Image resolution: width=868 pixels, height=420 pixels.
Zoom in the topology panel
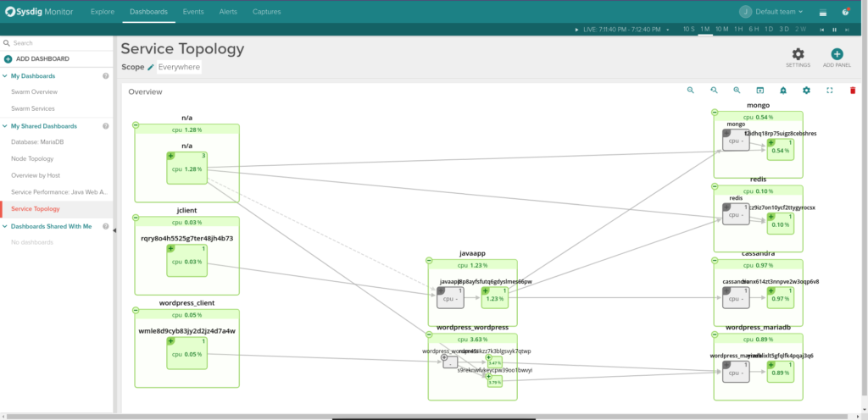click(x=737, y=90)
